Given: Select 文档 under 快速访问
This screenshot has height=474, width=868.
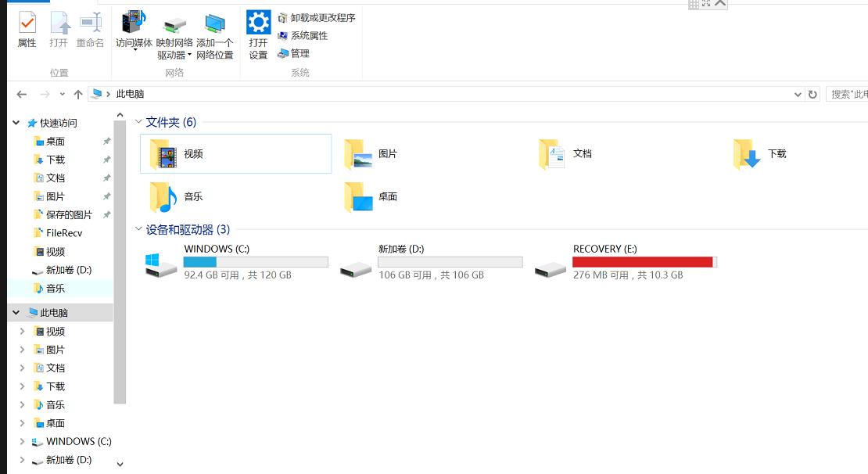Looking at the screenshot, I should (x=56, y=178).
